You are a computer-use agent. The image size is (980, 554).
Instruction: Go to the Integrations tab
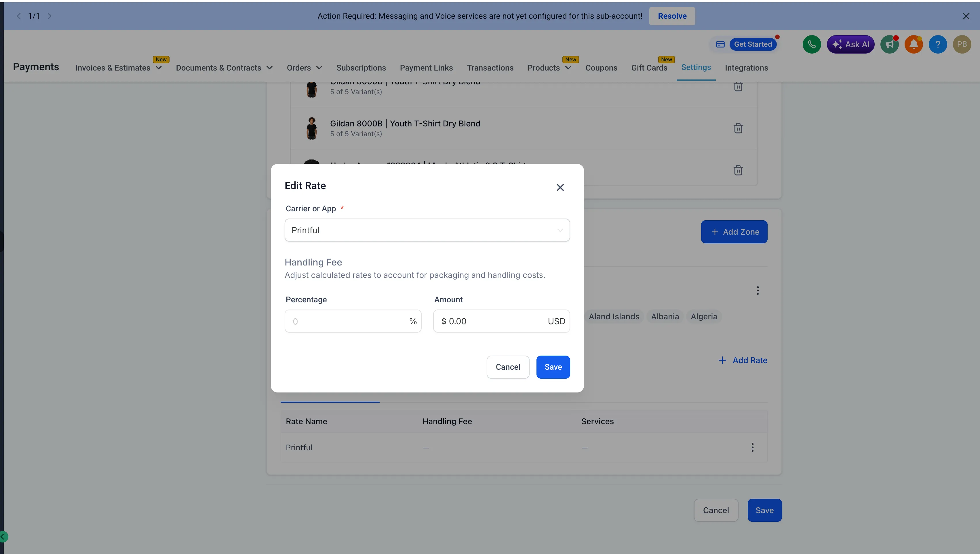tap(746, 68)
